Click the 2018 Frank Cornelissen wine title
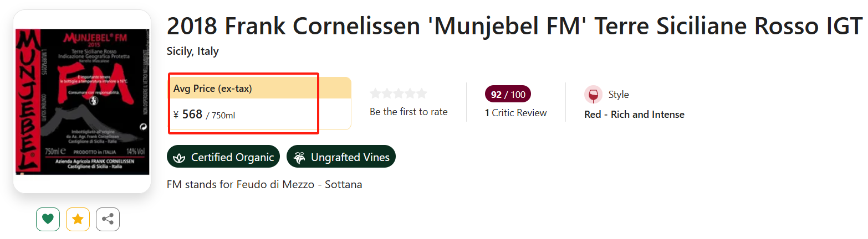This screenshot has height=239, width=868. [514, 26]
